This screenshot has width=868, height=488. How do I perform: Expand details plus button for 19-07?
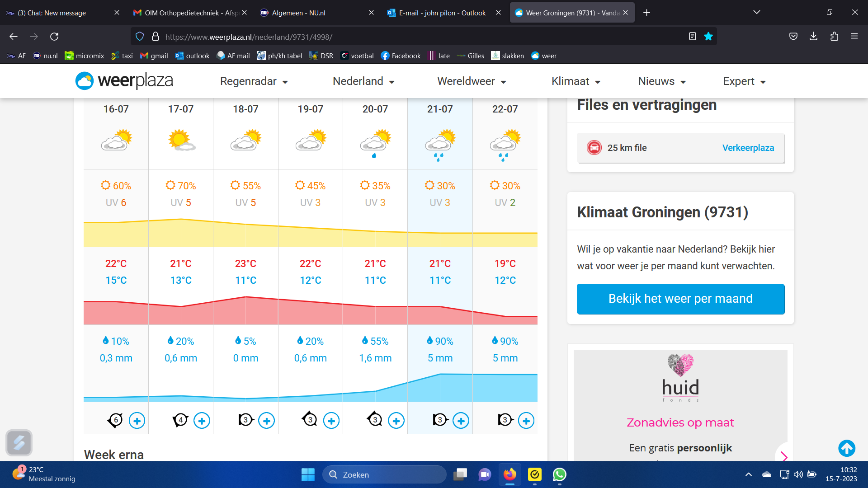click(331, 421)
